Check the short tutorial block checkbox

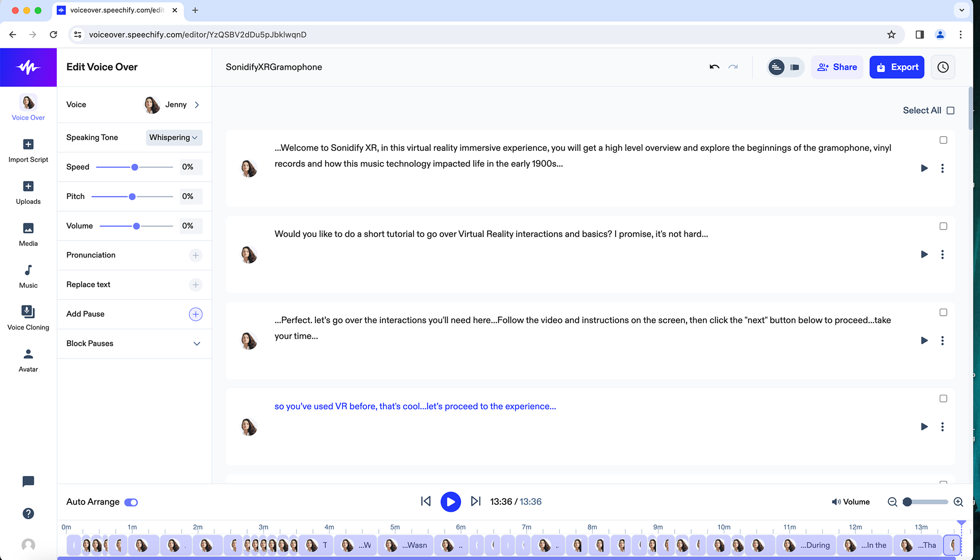943,226
